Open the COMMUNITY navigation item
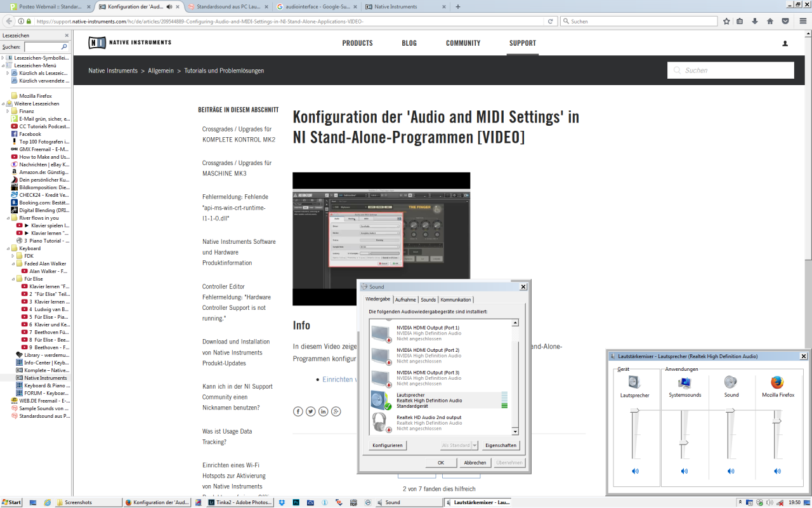Viewport: 812px width, 508px height. [x=463, y=43]
